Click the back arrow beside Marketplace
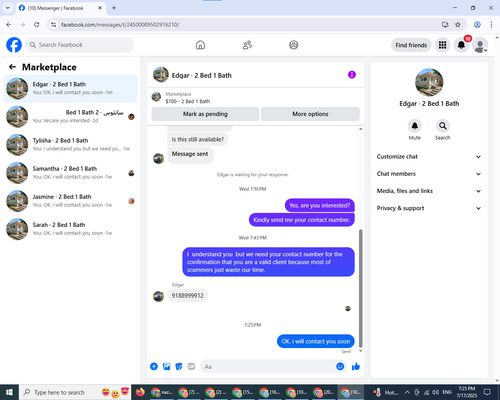The height and width of the screenshot is (400, 500). pyautogui.click(x=12, y=67)
